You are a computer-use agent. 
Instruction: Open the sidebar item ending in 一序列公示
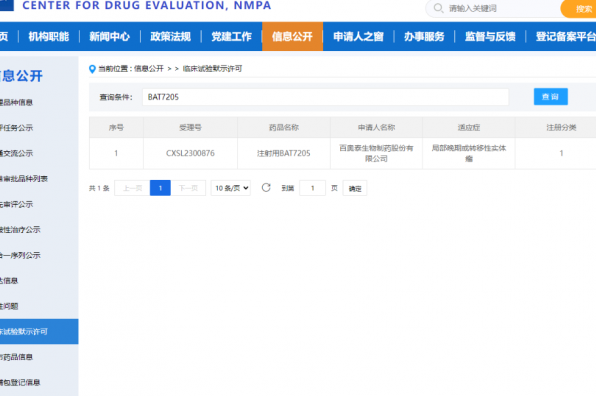pyautogui.click(x=20, y=255)
